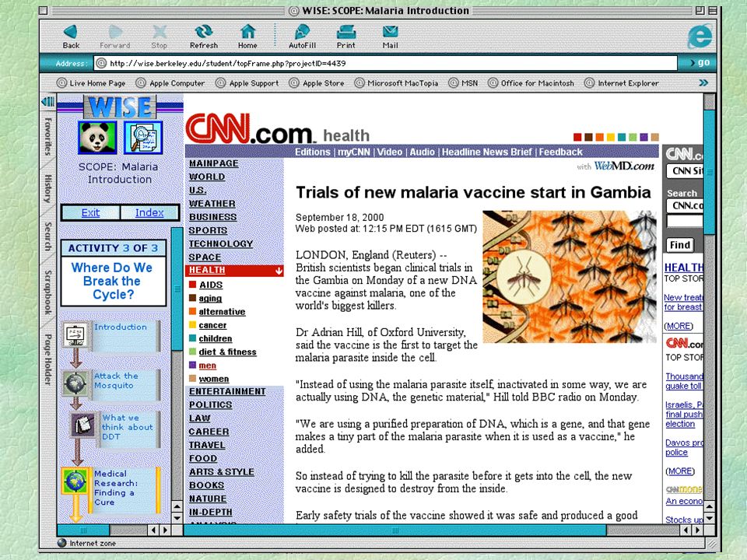The width and height of the screenshot is (747, 560).
Task: Open the Apple Support favorite
Action: pyautogui.click(x=247, y=83)
